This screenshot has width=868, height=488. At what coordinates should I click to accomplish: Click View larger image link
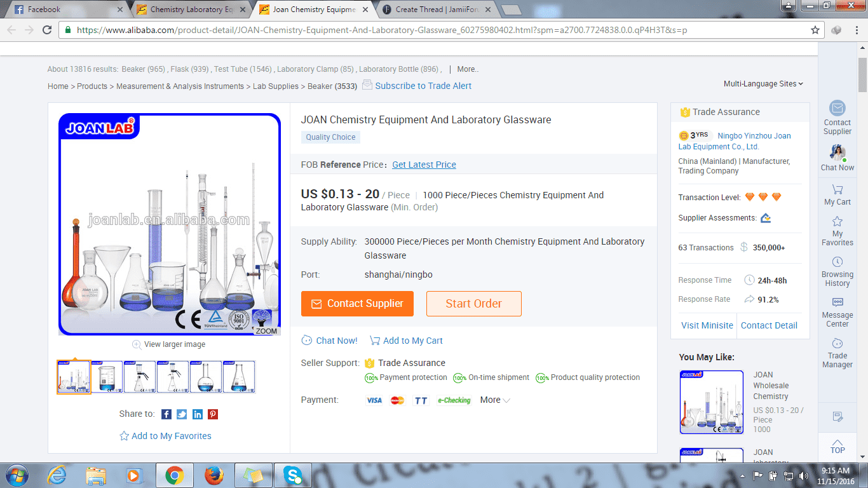[x=168, y=344]
